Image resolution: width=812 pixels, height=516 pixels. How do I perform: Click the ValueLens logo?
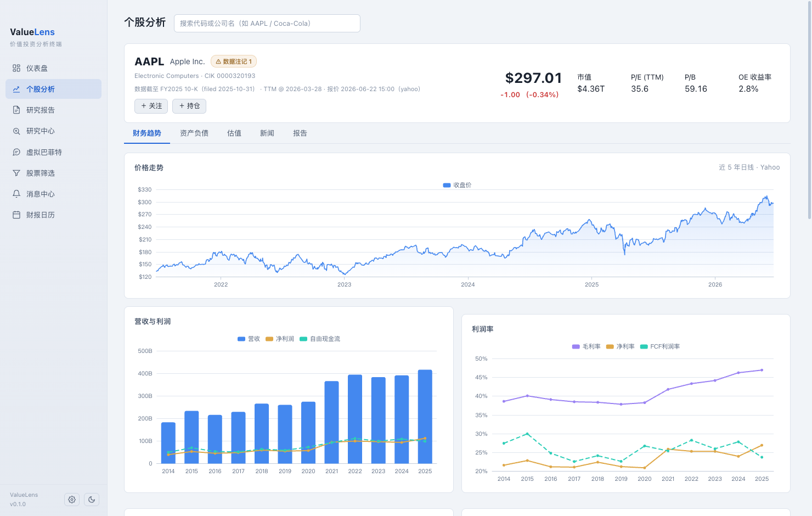(x=32, y=32)
